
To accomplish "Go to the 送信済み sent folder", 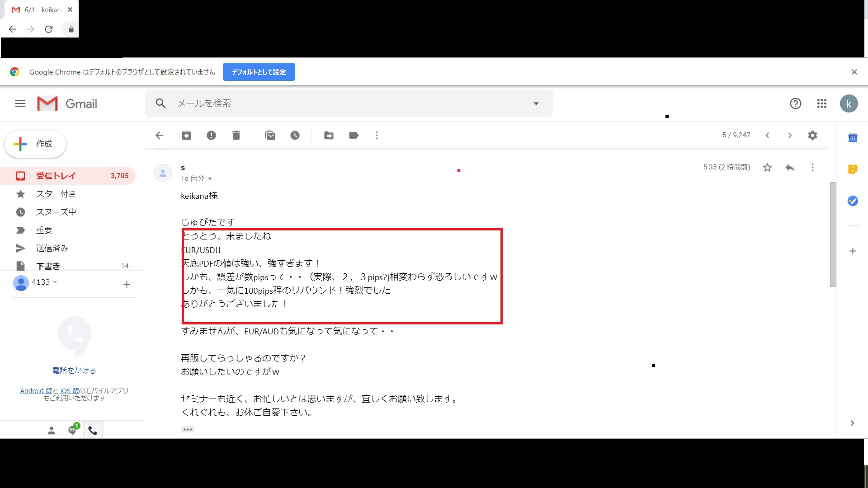I will 52,248.
